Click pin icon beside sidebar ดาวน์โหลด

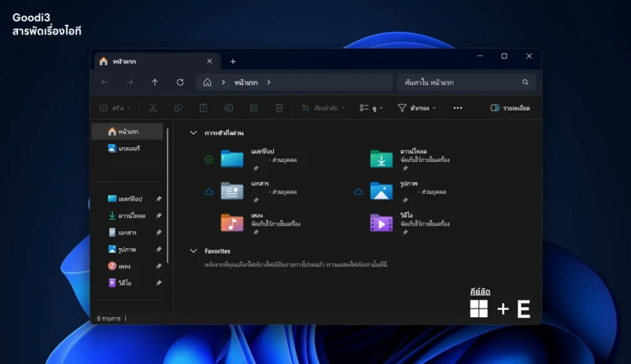click(x=158, y=216)
